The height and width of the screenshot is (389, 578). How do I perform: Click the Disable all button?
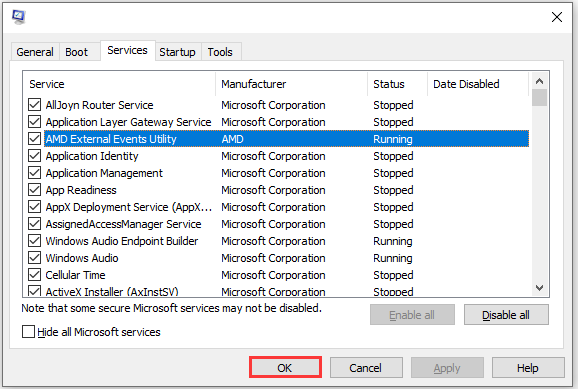(x=506, y=315)
